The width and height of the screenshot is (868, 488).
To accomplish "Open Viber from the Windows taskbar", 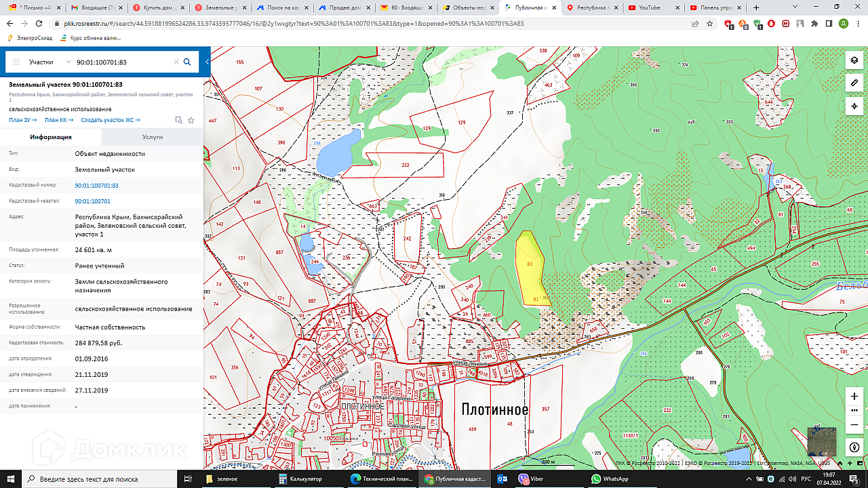I will tap(531, 479).
